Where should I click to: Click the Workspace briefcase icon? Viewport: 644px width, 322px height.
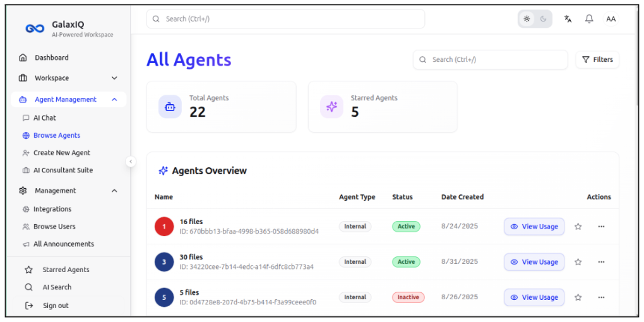click(23, 78)
